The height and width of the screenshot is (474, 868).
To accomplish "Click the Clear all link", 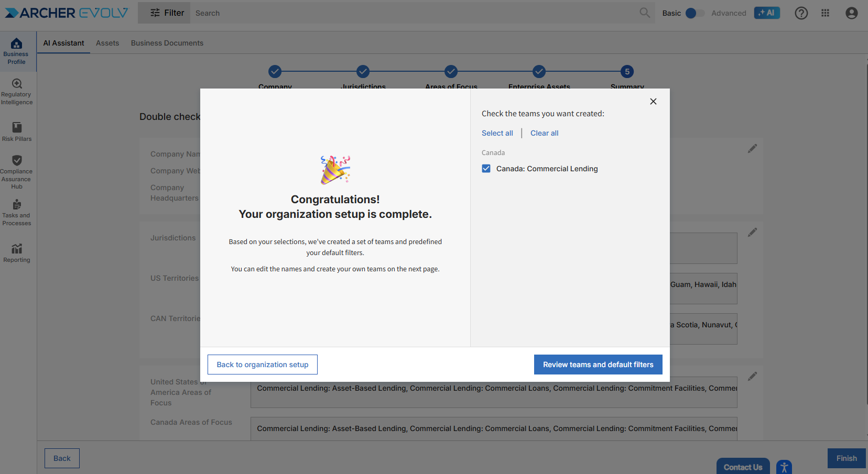I will tap(544, 133).
